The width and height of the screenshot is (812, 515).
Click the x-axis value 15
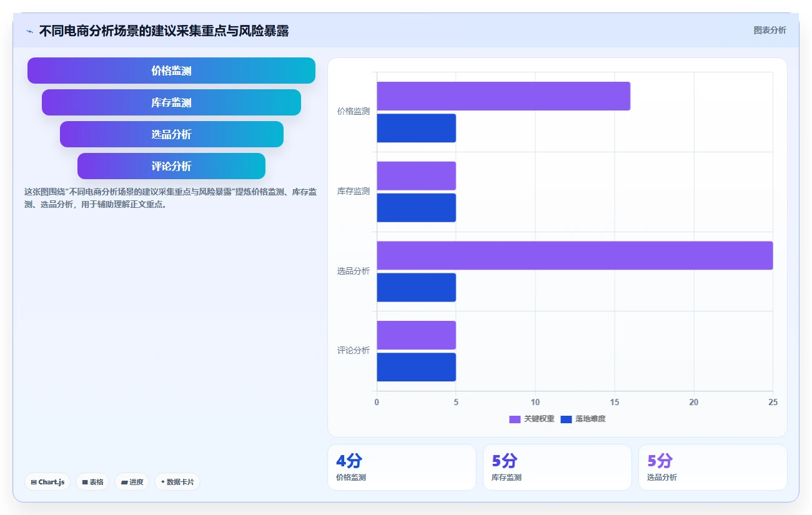tap(615, 403)
